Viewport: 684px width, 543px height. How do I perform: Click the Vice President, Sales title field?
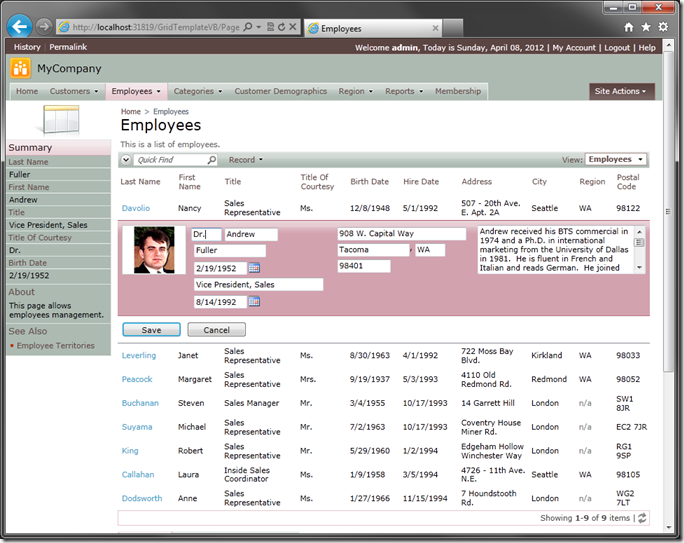[x=258, y=285]
